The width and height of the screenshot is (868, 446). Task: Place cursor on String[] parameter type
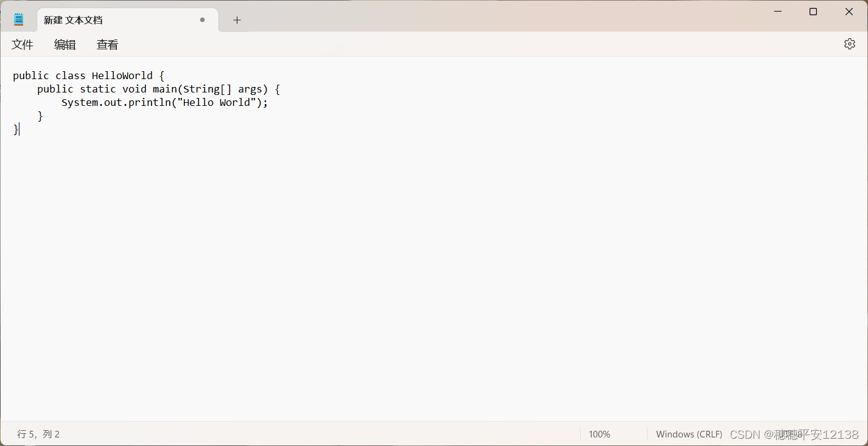(x=208, y=89)
